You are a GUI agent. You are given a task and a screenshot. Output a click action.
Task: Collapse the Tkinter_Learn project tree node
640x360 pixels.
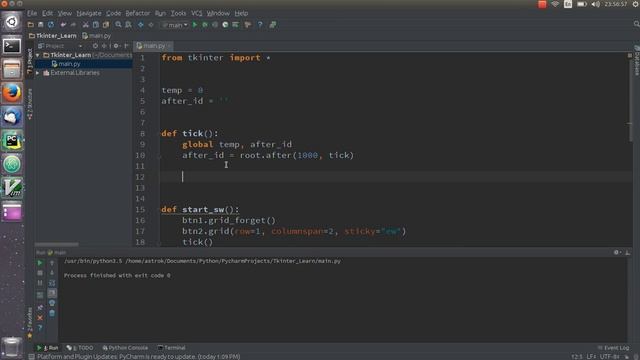click(x=38, y=55)
